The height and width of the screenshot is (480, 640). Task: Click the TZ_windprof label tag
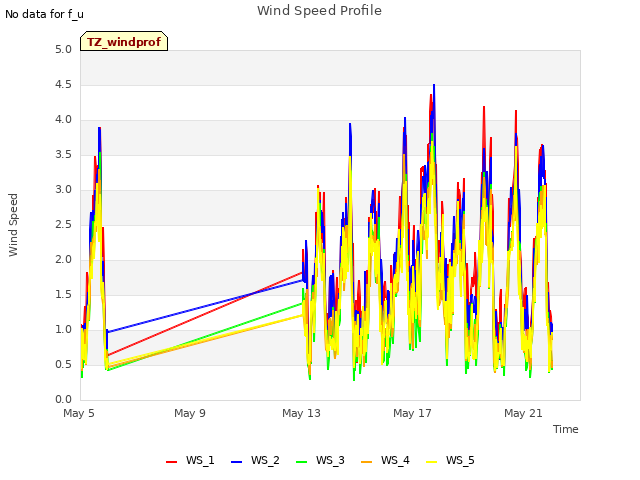[x=124, y=41]
